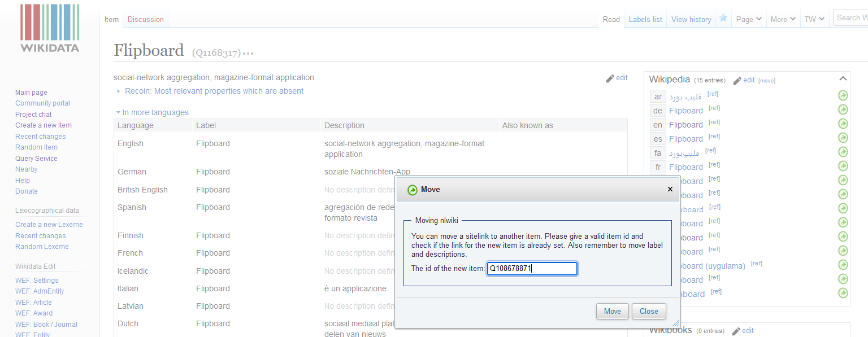Select the Read tab
Image resolution: width=868 pixels, height=337 pixels.
(x=611, y=19)
